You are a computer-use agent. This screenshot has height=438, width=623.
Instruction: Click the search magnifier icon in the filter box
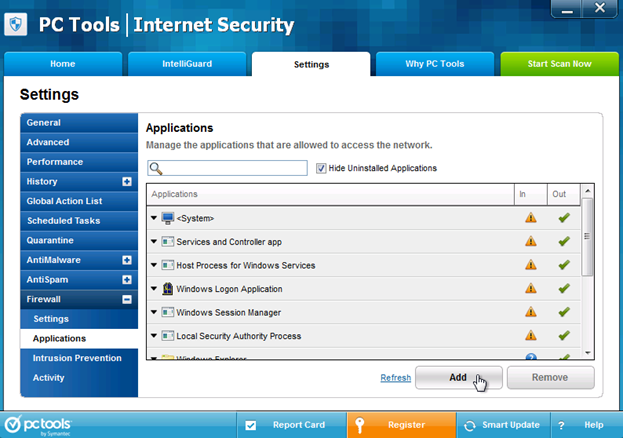pos(156,168)
